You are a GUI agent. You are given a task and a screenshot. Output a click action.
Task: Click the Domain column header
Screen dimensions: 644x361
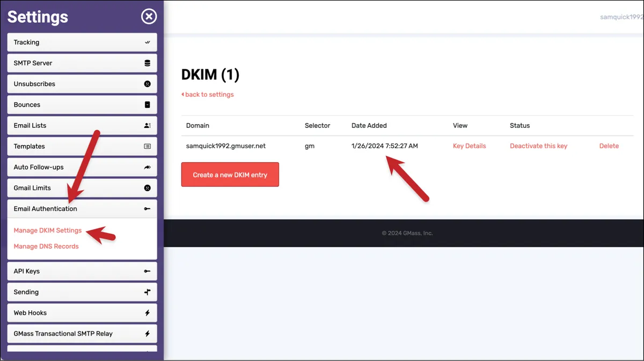197,126
